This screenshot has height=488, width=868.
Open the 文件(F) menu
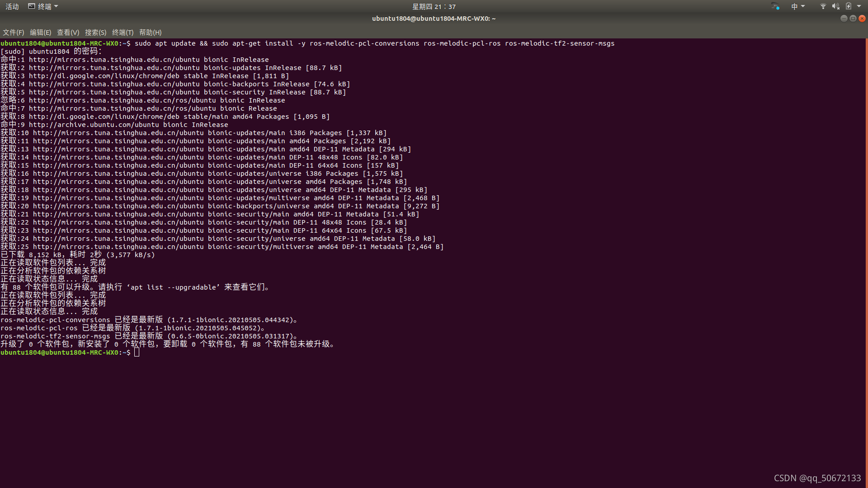(13, 33)
